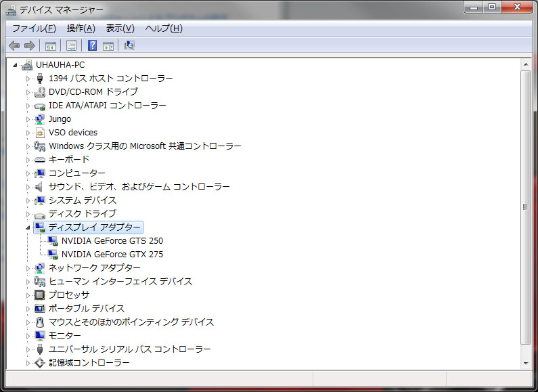Select the コンピューター label
This screenshot has width=538, height=392.
(x=77, y=173)
